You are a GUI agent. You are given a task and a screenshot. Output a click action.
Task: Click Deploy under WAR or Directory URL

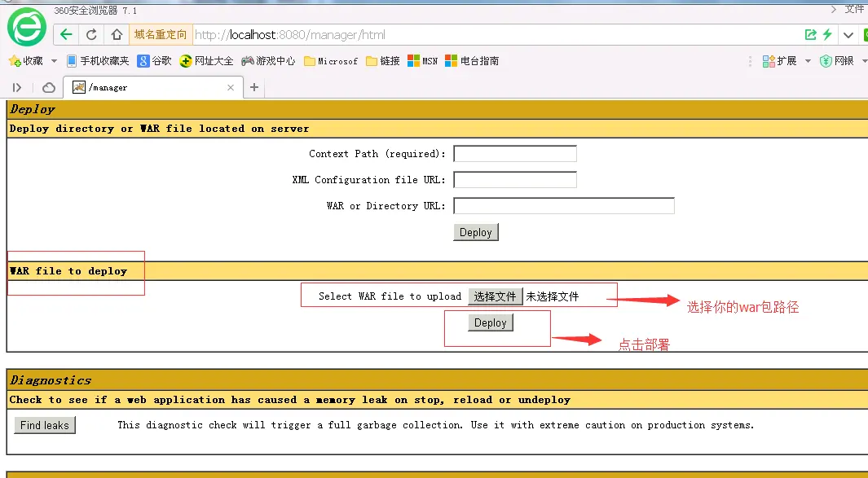pyautogui.click(x=475, y=232)
